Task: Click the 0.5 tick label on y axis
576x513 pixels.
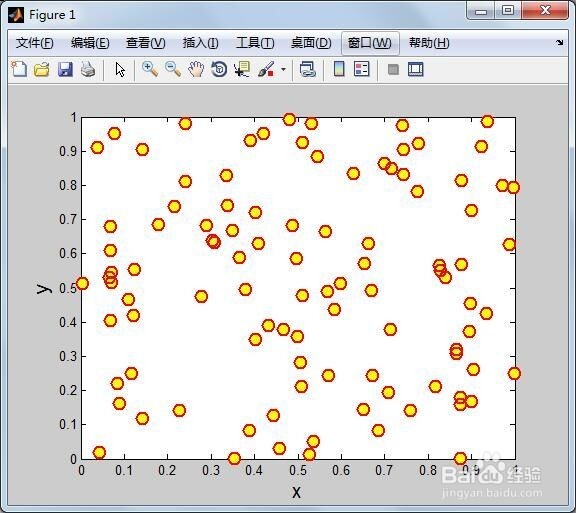Action: click(x=68, y=288)
